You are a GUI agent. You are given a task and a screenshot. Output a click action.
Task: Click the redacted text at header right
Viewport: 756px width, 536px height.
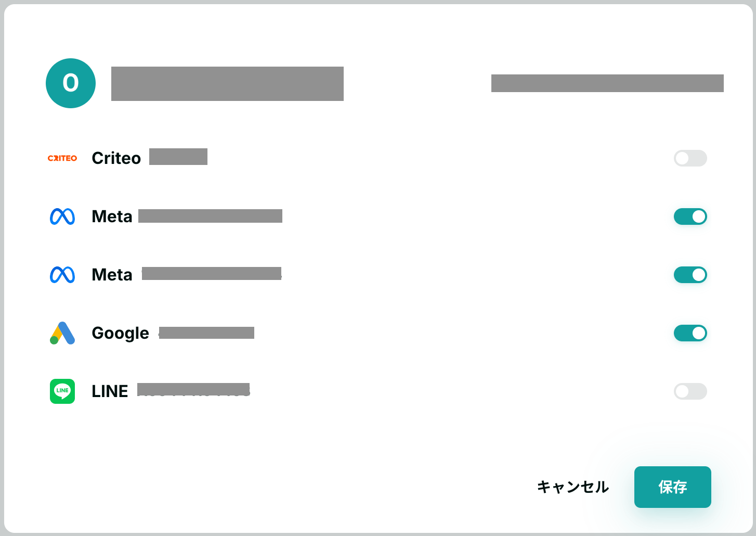pos(607,83)
